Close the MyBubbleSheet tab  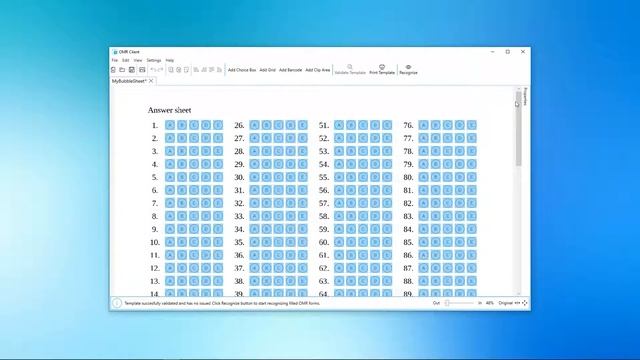(x=151, y=81)
